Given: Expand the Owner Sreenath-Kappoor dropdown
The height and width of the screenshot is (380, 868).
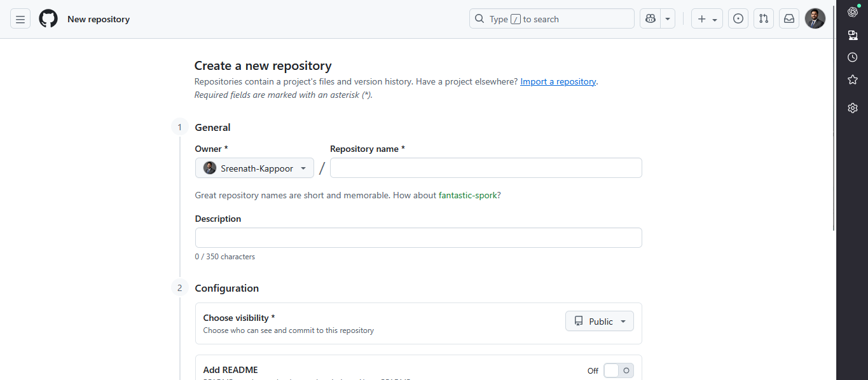Looking at the screenshot, I should (x=254, y=168).
